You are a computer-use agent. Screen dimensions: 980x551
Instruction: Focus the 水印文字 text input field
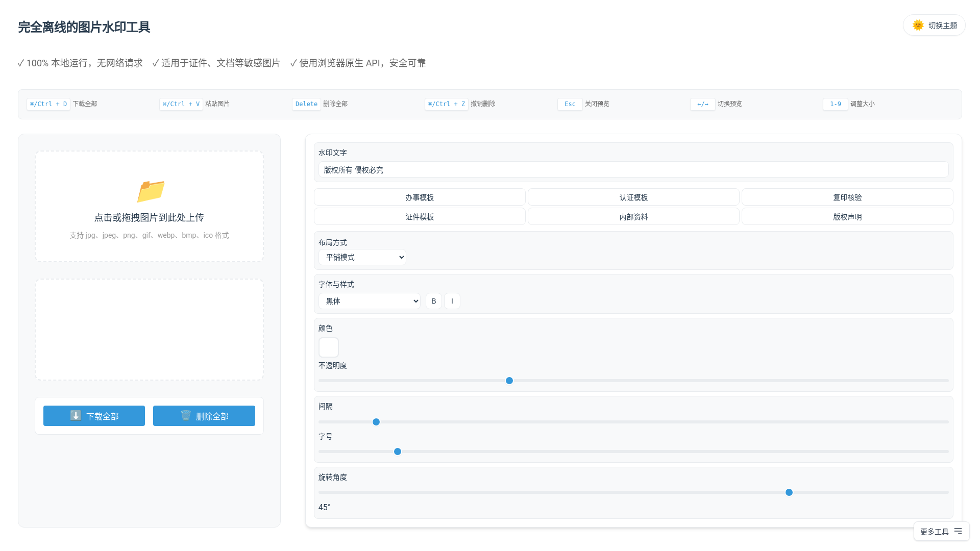(x=633, y=170)
